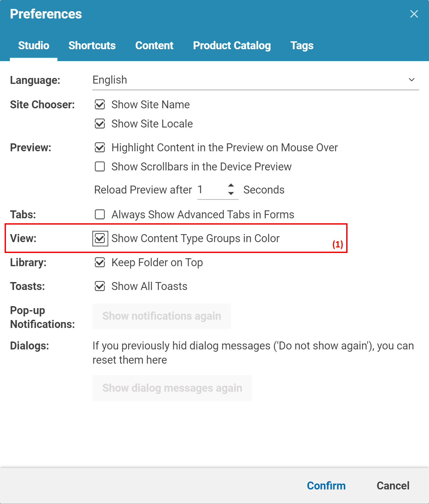This screenshot has height=504, width=429.
Task: Decrease Reload Preview seconds with down arrow
Action: [x=231, y=194]
